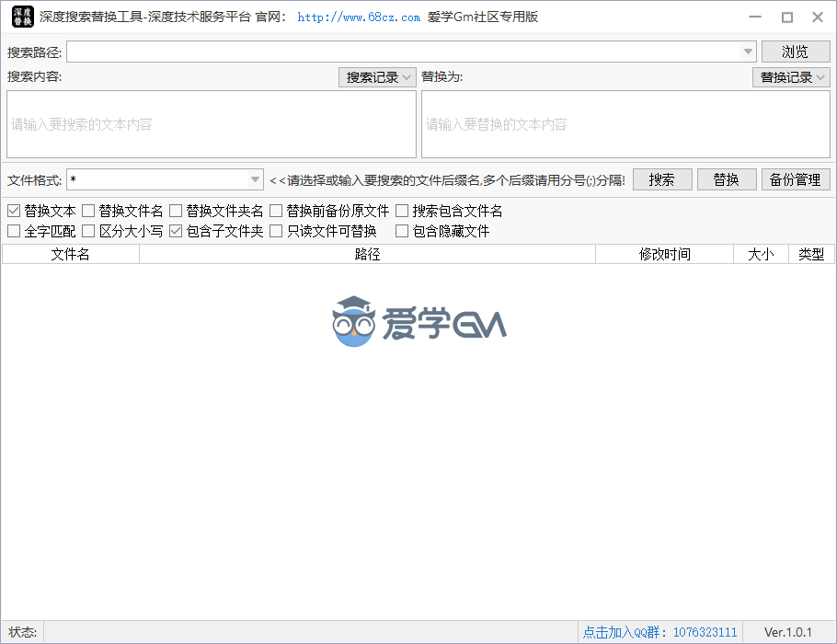Click the 浏览 browse button

795,52
